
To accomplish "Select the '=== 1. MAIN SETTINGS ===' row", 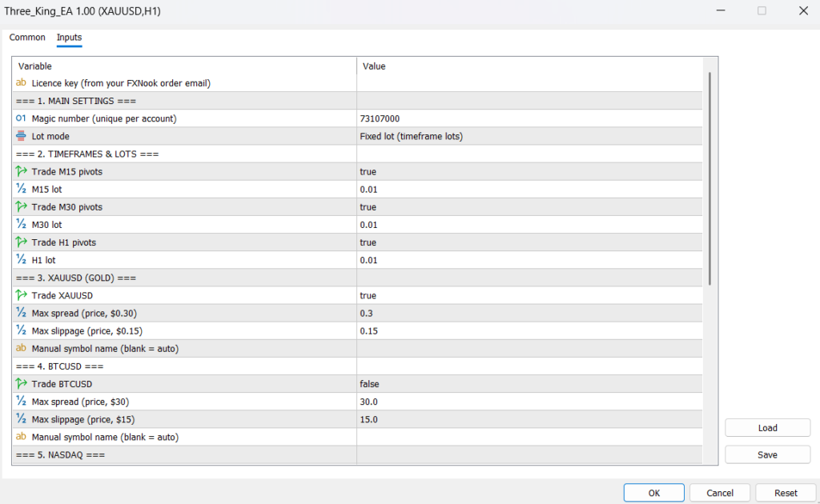I will tap(357, 101).
